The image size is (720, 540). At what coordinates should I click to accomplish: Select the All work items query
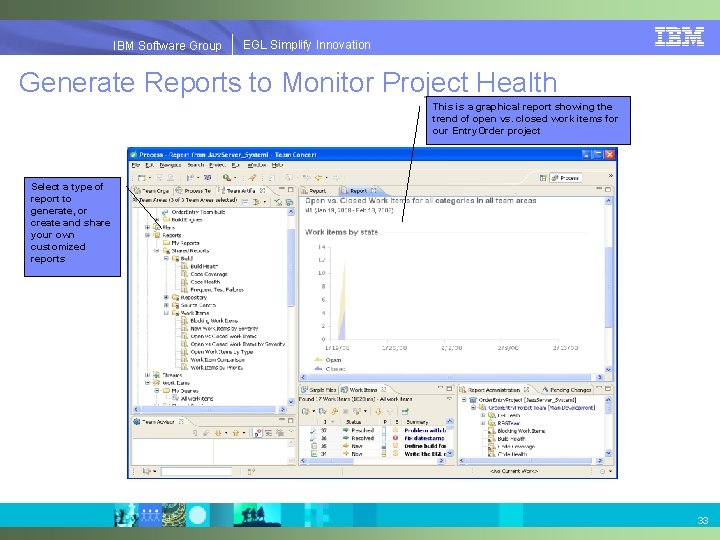click(197, 399)
